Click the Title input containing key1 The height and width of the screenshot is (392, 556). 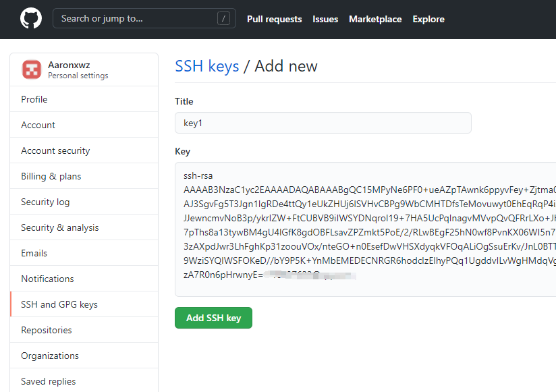click(323, 123)
